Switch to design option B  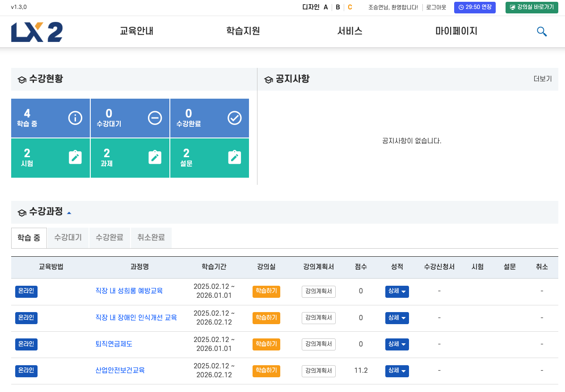[x=338, y=7]
